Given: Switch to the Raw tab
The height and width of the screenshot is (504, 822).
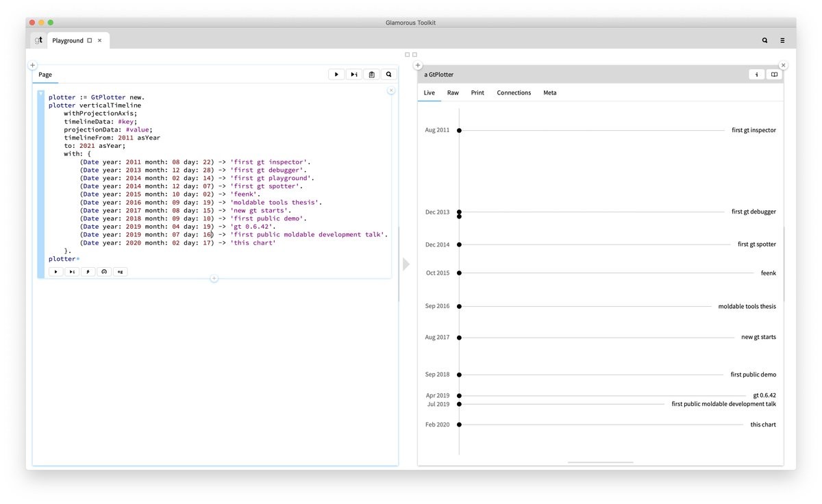Looking at the screenshot, I should coord(453,92).
